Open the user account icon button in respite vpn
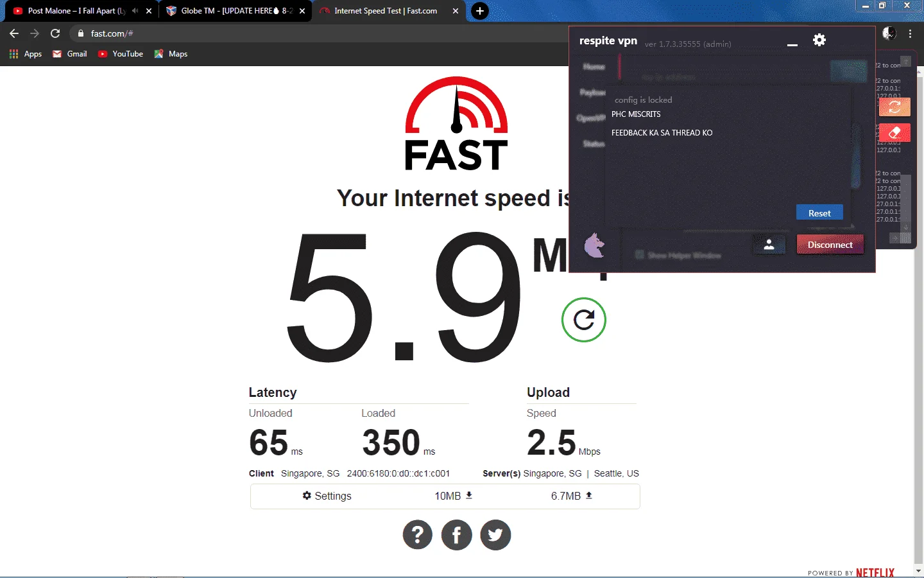Viewport: 924px width, 578px height. click(769, 245)
